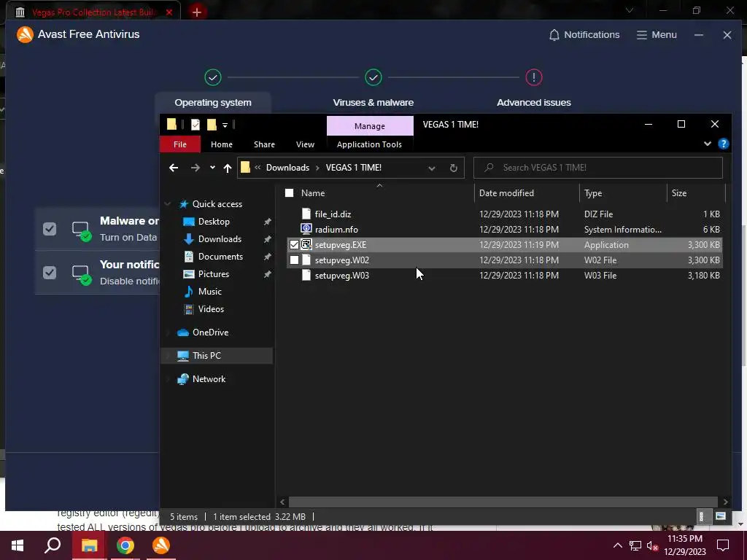This screenshot has height=560, width=747.
Task: Select the Advanced issues step
Action: click(533, 102)
